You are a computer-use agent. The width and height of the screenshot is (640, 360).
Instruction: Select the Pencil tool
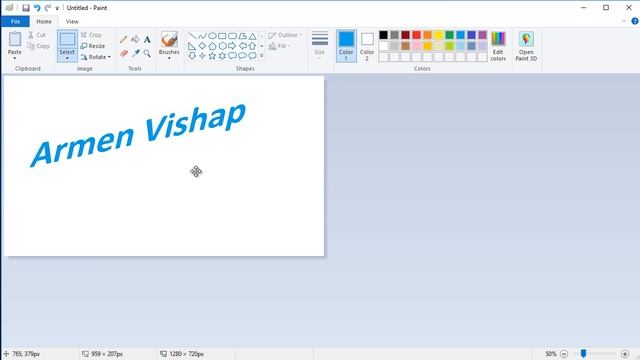(124, 40)
